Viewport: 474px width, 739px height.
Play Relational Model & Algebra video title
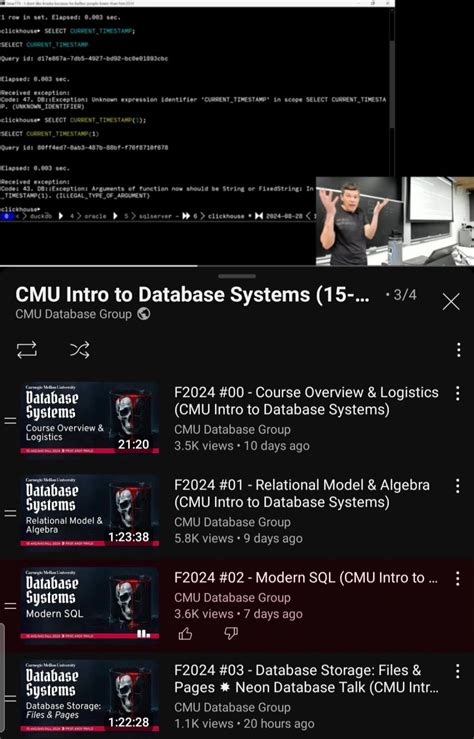(302, 493)
